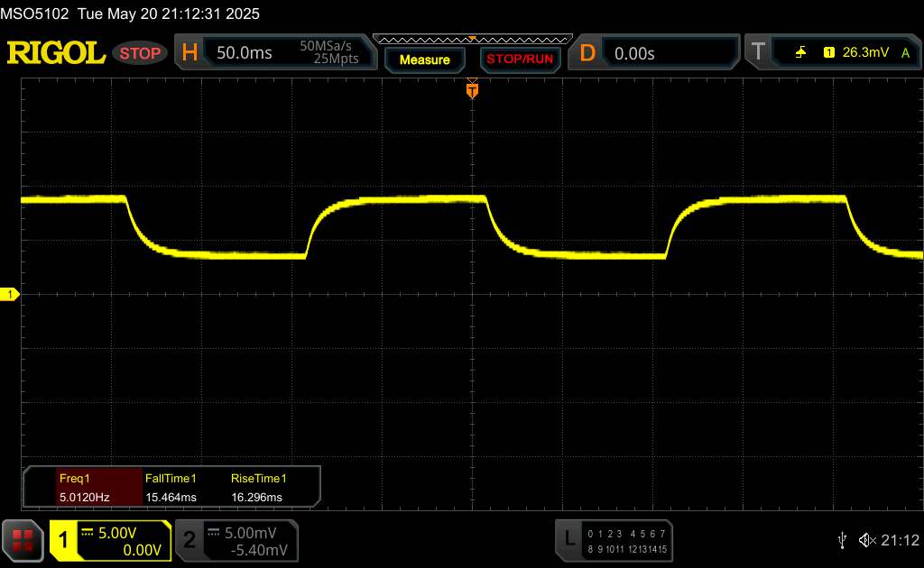Click the 21:12 clock display
Screen dimensions: 924x568
tap(900, 540)
